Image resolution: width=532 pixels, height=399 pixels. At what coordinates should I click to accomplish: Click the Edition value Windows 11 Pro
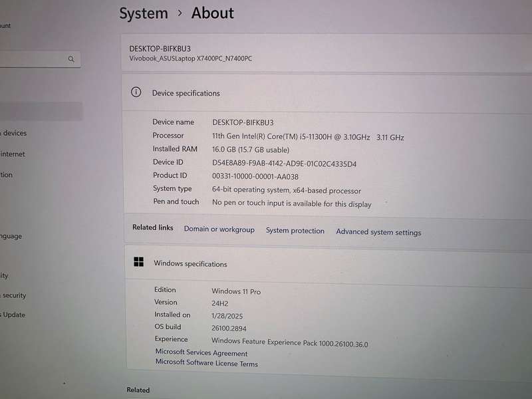[x=236, y=291]
